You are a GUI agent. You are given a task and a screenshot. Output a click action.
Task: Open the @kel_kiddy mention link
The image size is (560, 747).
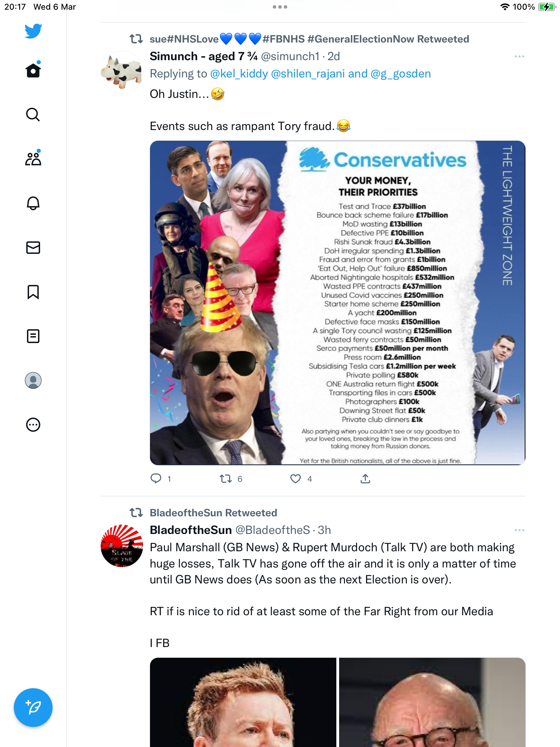[x=239, y=74]
